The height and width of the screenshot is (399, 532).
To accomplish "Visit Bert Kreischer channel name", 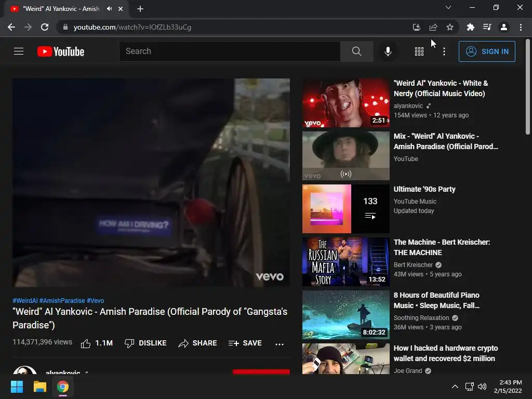I will [413, 265].
